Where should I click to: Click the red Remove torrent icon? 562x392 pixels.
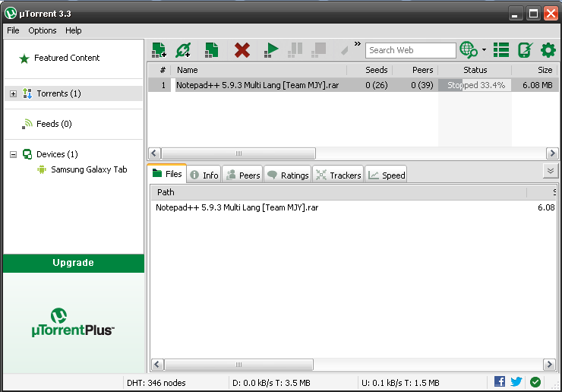tap(242, 50)
